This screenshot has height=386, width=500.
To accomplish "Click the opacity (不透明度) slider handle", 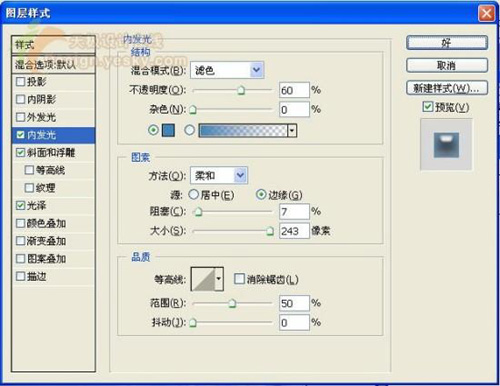I will 241,90.
